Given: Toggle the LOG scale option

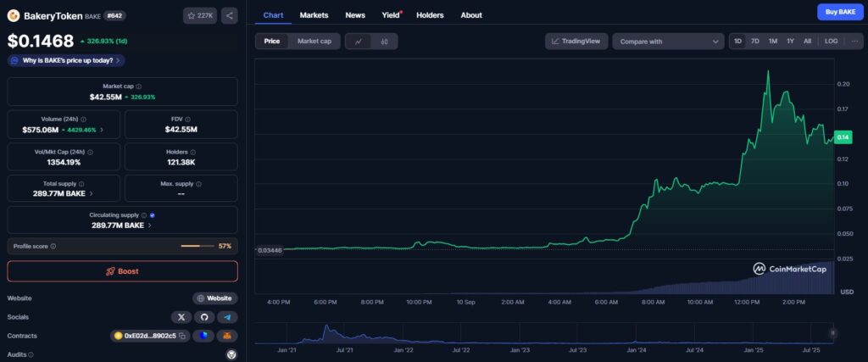Looking at the screenshot, I should click(831, 41).
